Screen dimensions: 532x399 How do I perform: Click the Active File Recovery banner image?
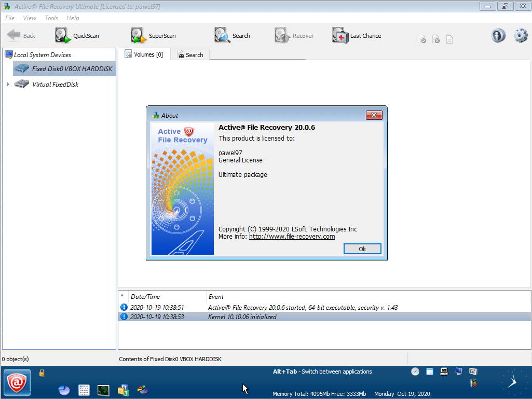183,189
